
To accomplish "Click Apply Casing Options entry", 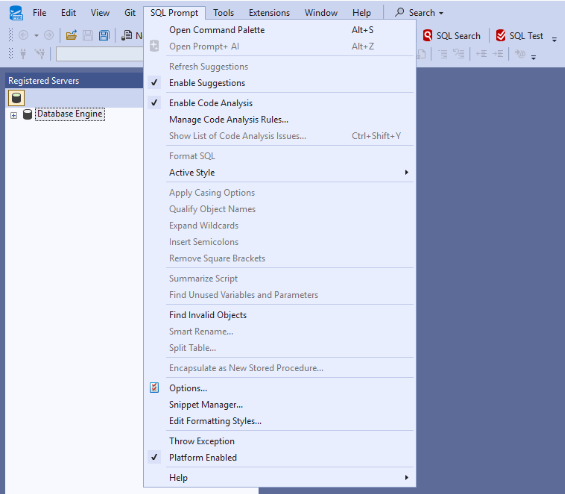I will [x=279, y=193].
